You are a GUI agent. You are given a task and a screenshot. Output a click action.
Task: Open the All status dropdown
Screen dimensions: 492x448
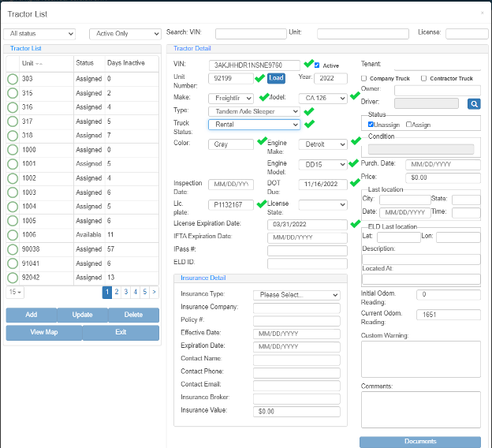[39, 34]
